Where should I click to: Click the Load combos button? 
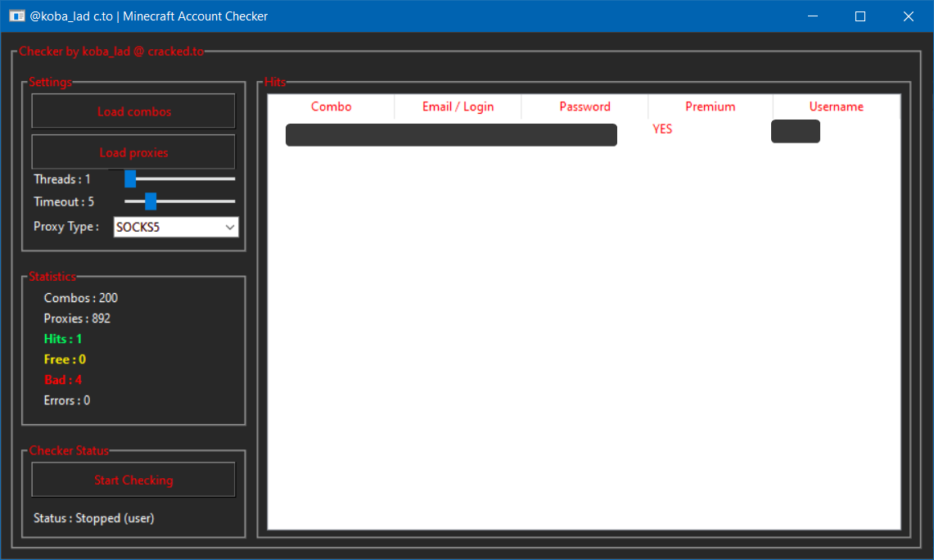pos(133,111)
